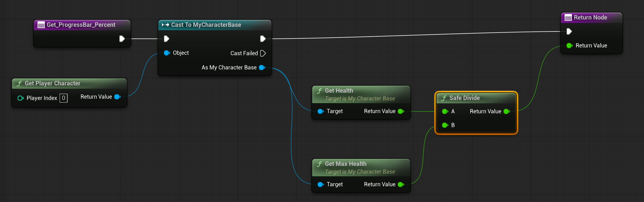
Task: Click the As My Character Base output pin
Action: [x=262, y=67]
